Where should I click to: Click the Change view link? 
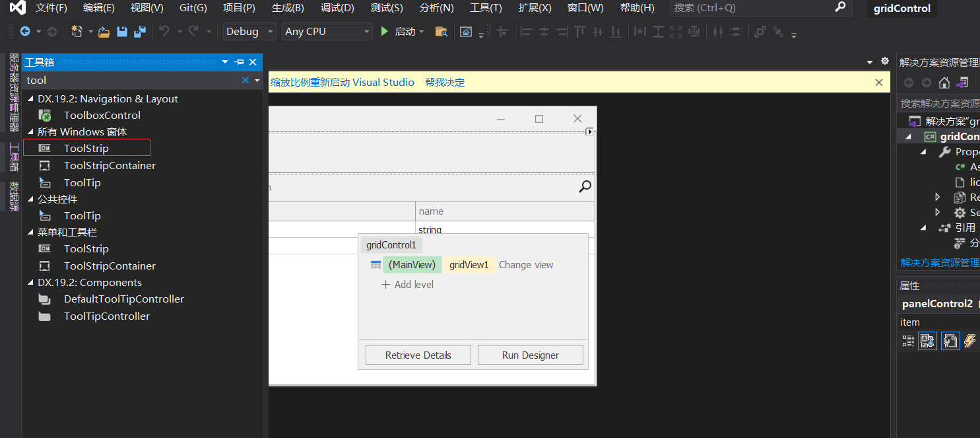(x=526, y=265)
